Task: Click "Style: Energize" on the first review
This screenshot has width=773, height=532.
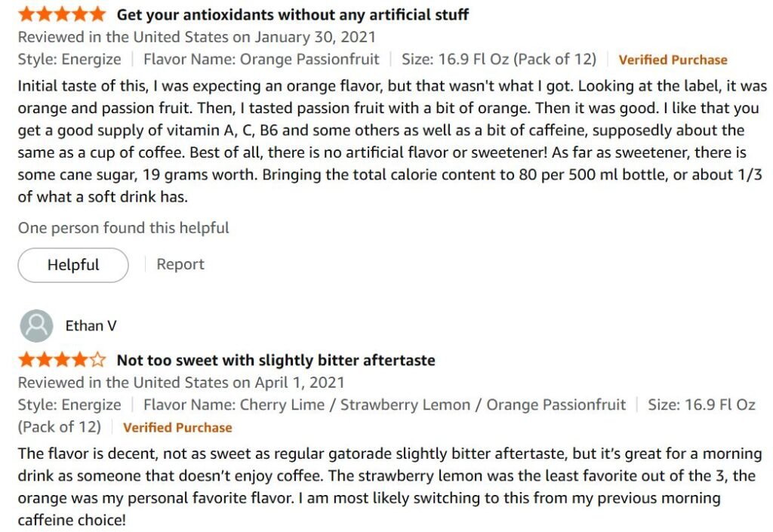Action: pos(69,59)
